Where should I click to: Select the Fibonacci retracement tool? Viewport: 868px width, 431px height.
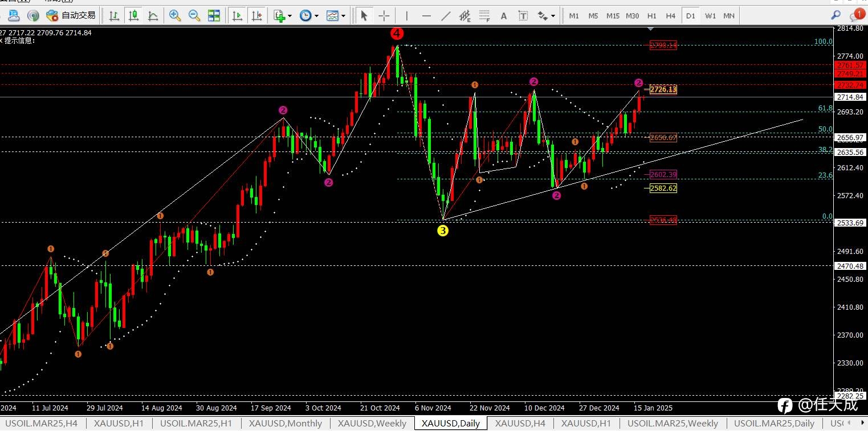(484, 15)
